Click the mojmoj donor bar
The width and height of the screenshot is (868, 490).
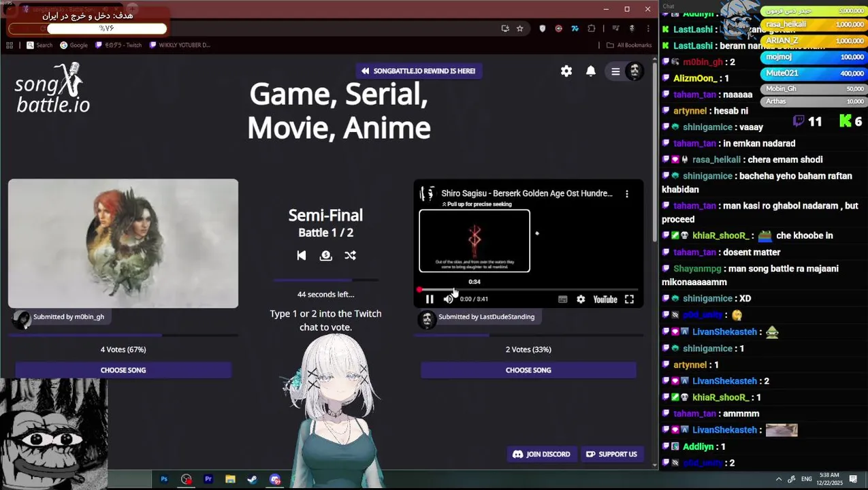click(814, 57)
